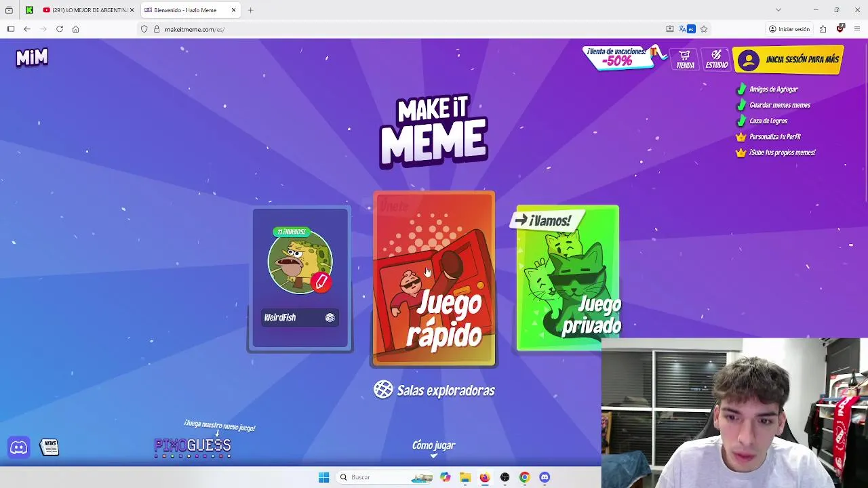Open the PixoGuess game promo
Image resolution: width=868 pixels, height=488 pixels.
coord(193,447)
